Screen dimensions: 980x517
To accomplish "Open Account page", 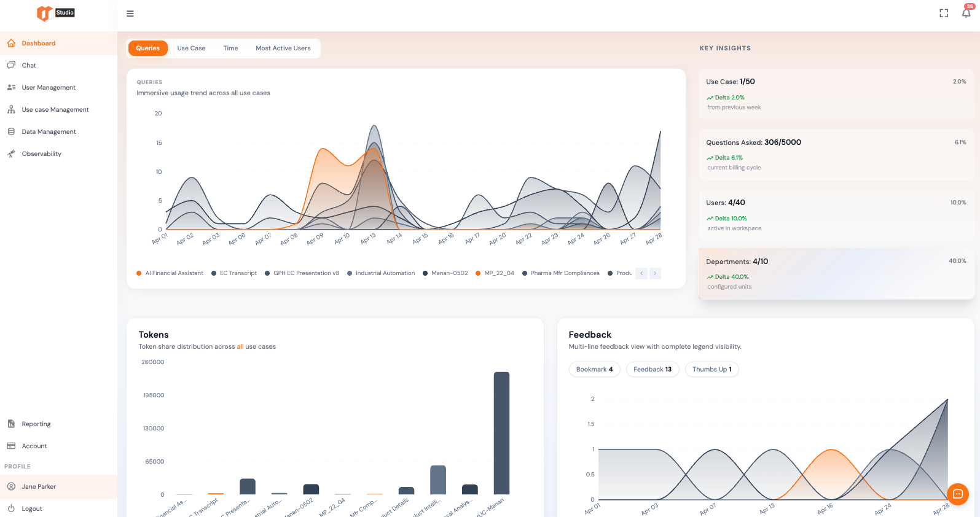I will point(58,446).
